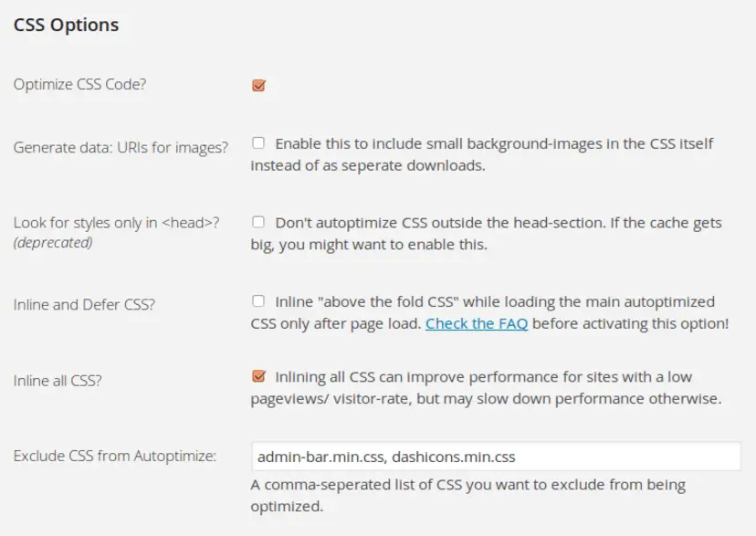Click the Inline all CSS? label
756x536 pixels.
[x=58, y=381]
